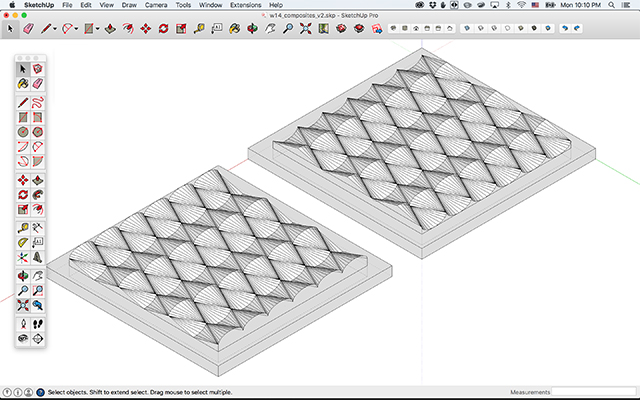The height and width of the screenshot is (400, 640).
Task: Select the Rotated Rectangle tool in palette
Action: [x=38, y=118]
